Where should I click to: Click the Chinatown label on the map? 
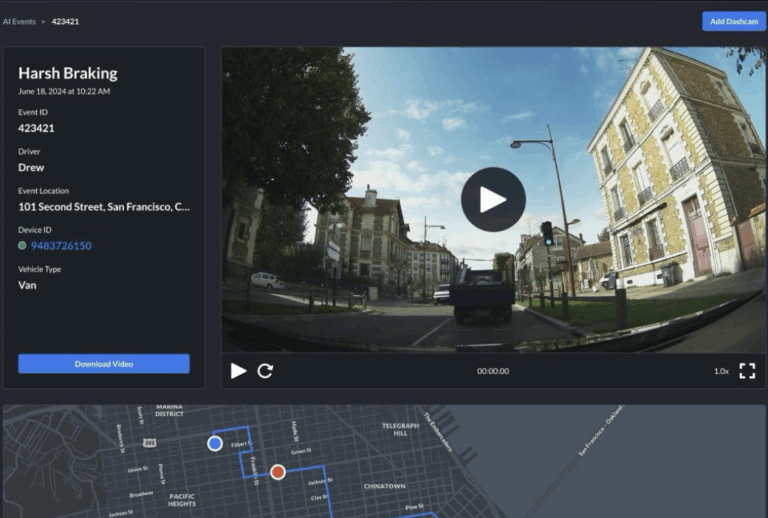pyautogui.click(x=384, y=486)
